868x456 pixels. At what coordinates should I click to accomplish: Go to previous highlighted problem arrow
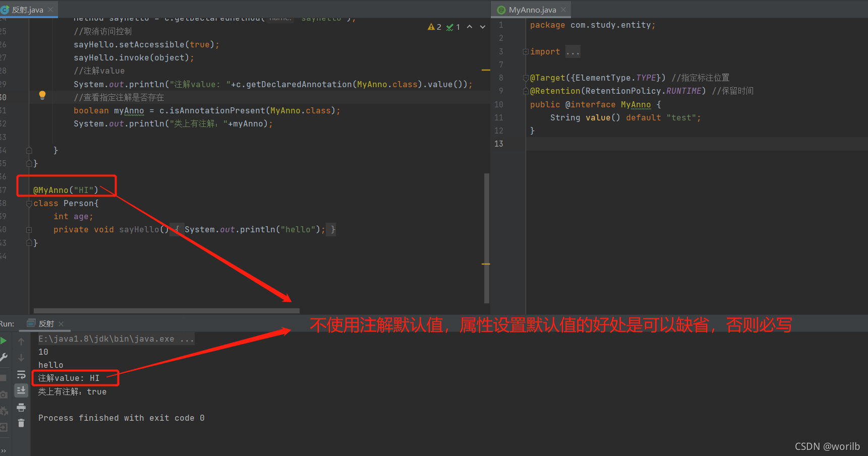[470, 27]
